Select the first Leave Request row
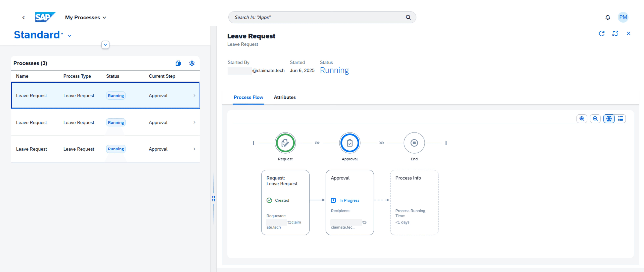The height and width of the screenshot is (272, 644). [x=105, y=95]
